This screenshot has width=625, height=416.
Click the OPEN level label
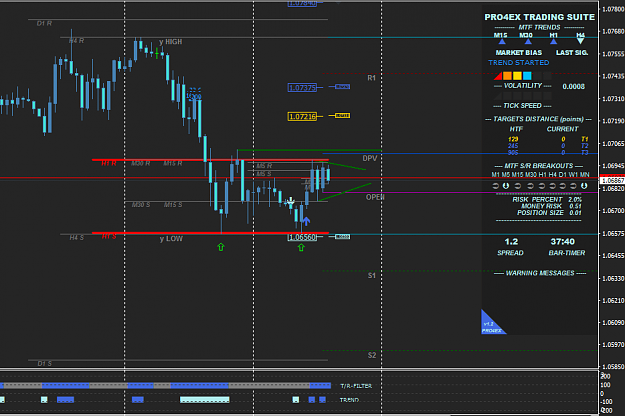click(x=375, y=197)
